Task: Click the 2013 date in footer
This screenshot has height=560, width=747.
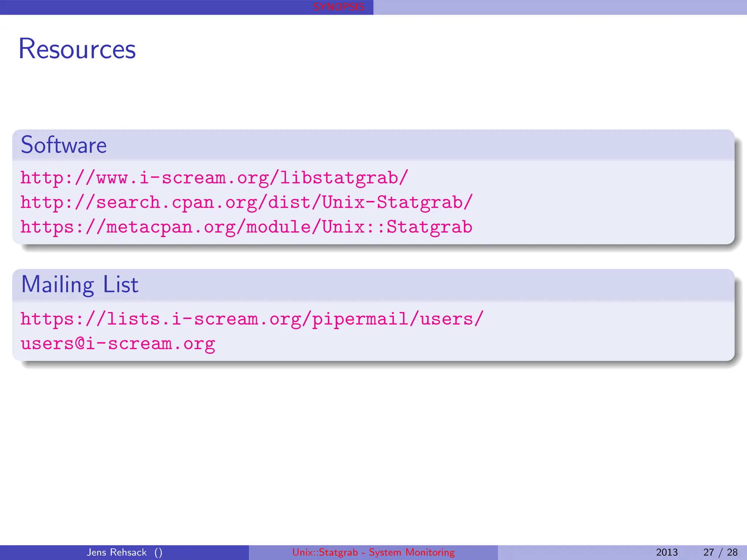Action: [667, 552]
